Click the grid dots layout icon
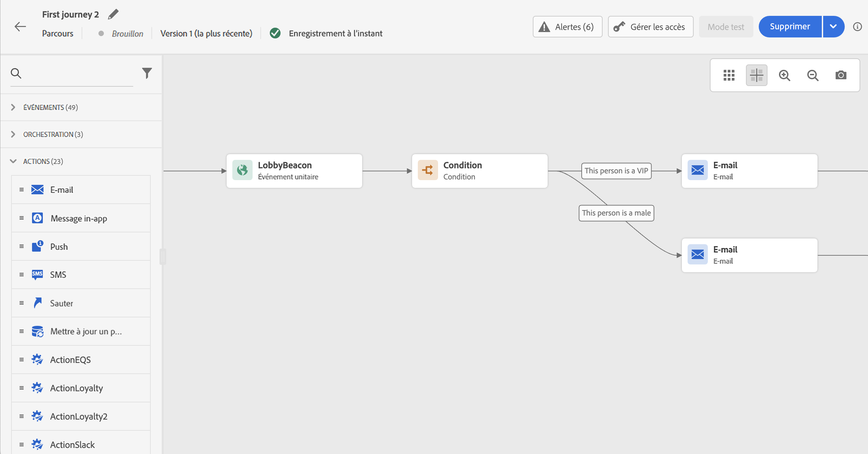The height and width of the screenshot is (454, 868). pos(729,75)
